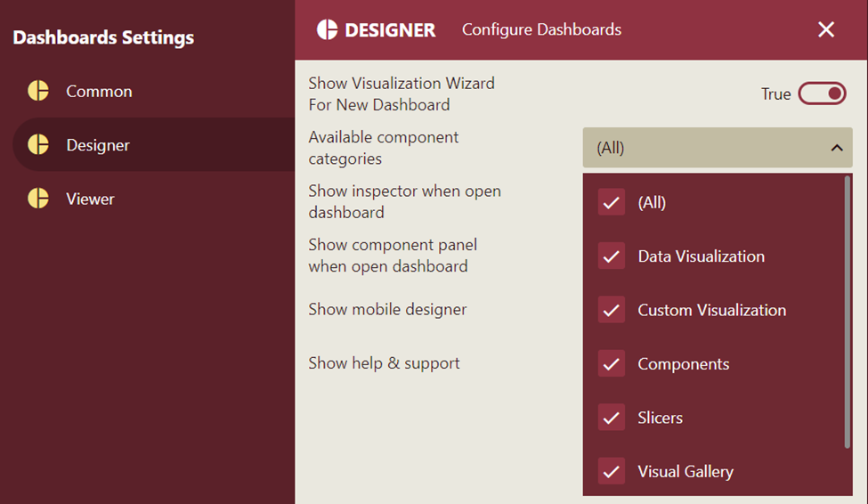Open the Common settings tab
Screen dimensions: 868x504
99,91
